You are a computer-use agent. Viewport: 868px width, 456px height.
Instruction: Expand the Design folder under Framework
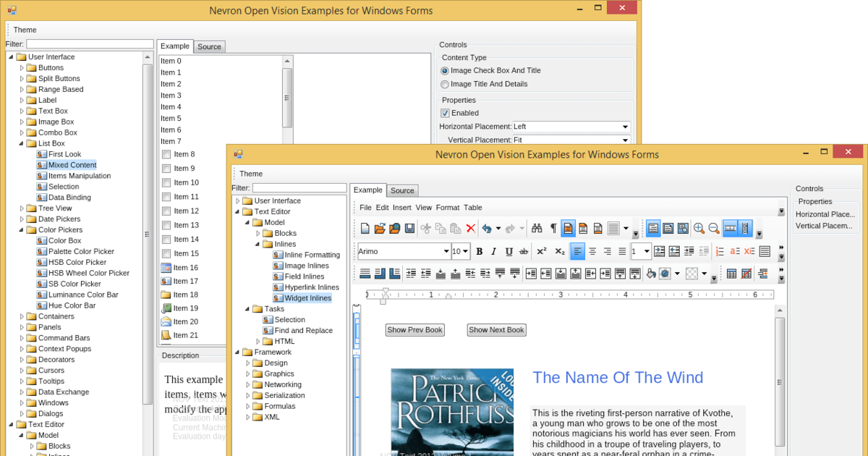point(248,363)
